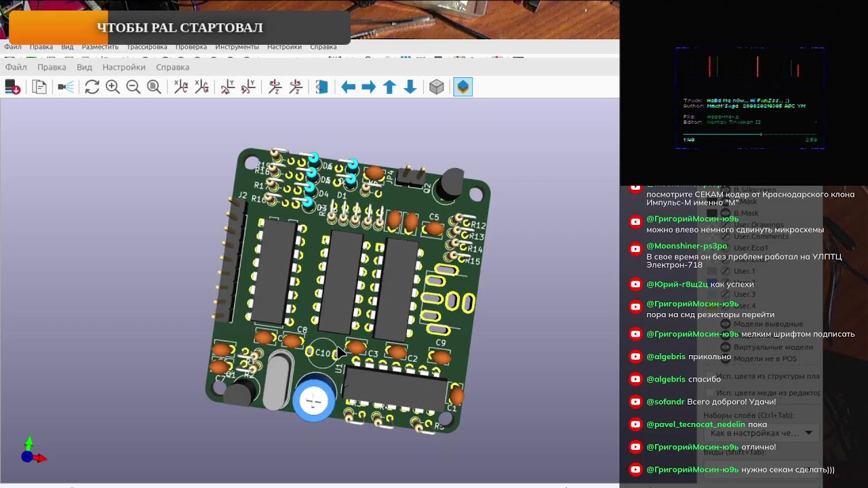The width and height of the screenshot is (868, 488).
Task: Rotate Y counterclockwise icon
Action: [x=248, y=87]
